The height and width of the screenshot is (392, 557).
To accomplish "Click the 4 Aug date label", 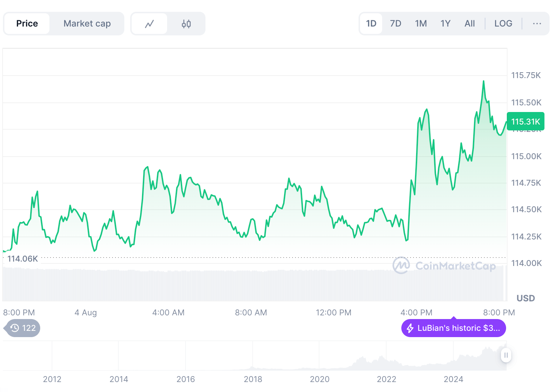I will (86, 312).
